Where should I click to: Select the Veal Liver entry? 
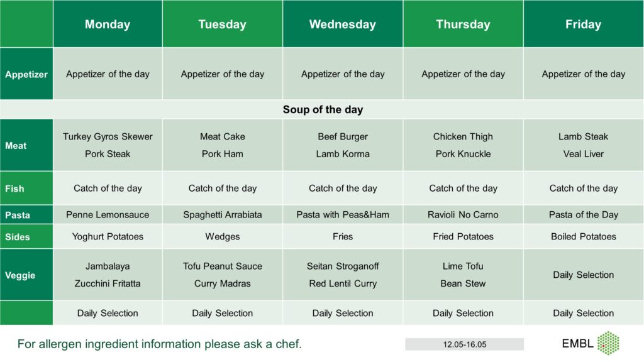tap(583, 154)
